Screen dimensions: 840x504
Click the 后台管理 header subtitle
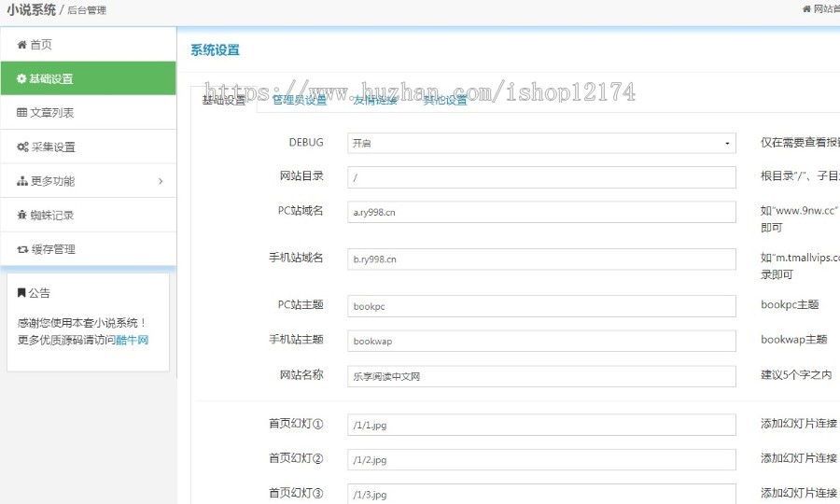coord(87,10)
